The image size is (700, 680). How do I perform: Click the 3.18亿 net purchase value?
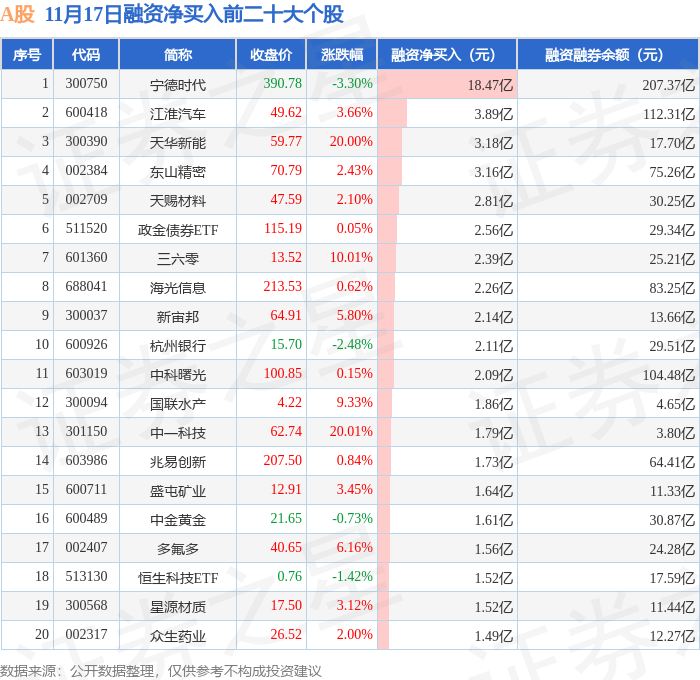coord(493,143)
